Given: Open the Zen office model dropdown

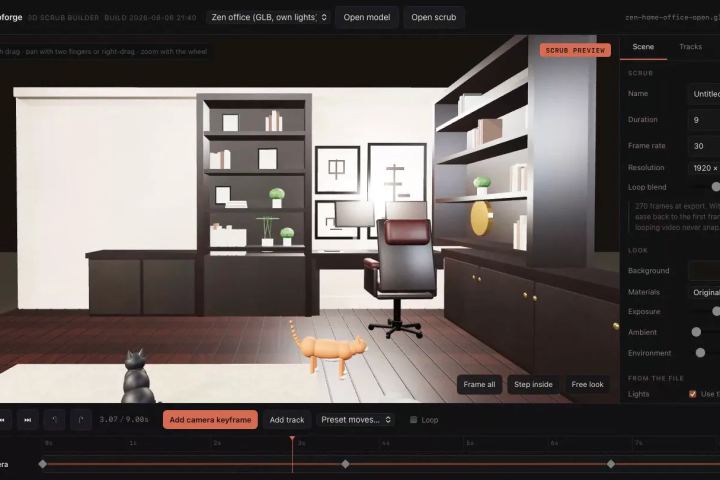Looking at the screenshot, I should click(x=269, y=17).
